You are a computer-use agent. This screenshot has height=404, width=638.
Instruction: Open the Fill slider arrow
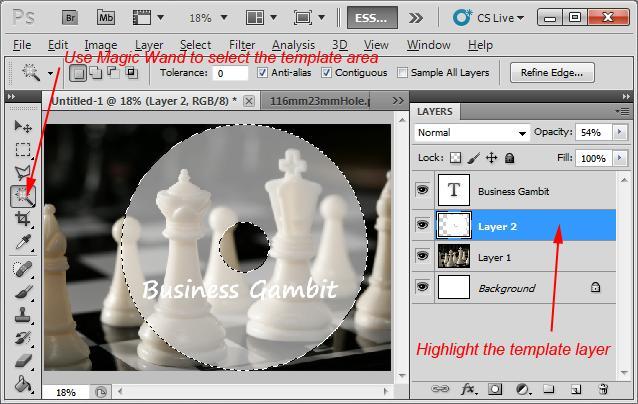tap(620, 158)
